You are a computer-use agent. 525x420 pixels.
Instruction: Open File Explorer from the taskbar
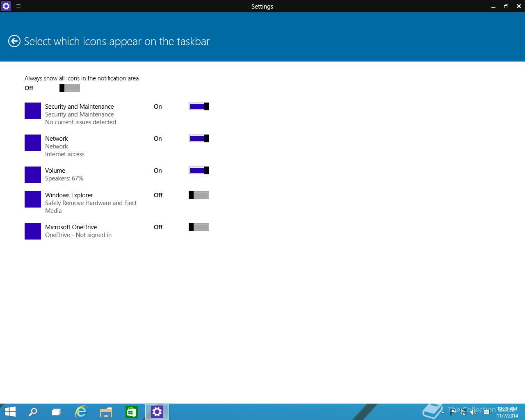pyautogui.click(x=106, y=412)
